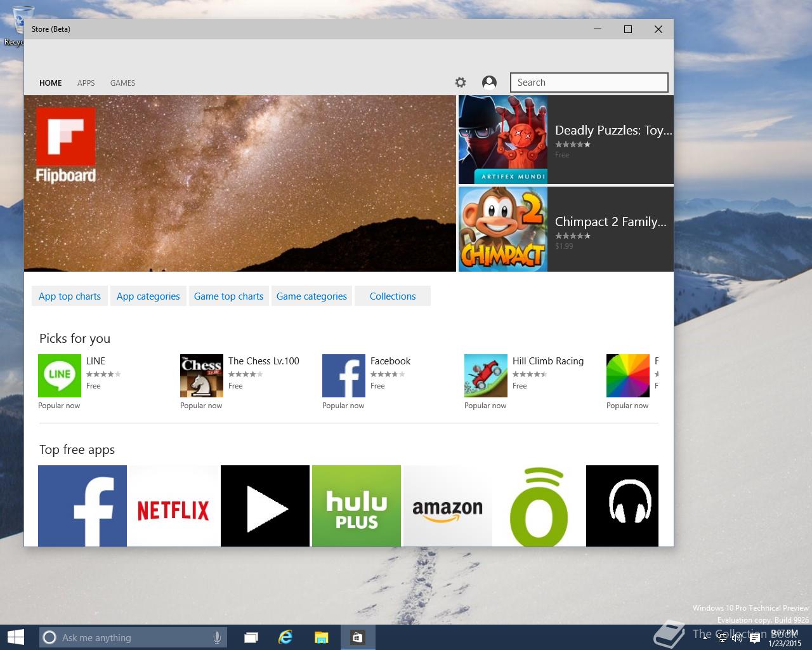Click the Store taskbar icon
812x650 pixels.
point(358,637)
